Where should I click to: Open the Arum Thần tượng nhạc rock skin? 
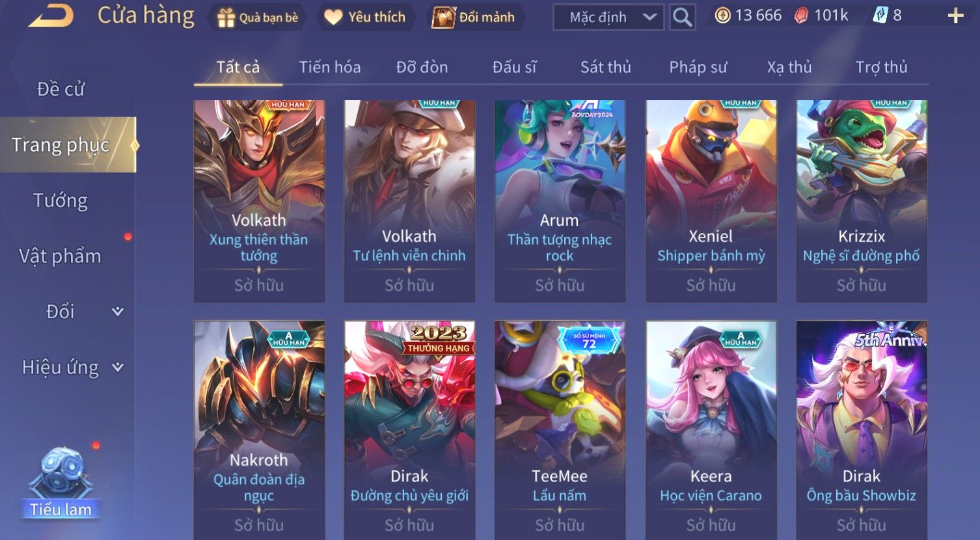[x=560, y=201]
